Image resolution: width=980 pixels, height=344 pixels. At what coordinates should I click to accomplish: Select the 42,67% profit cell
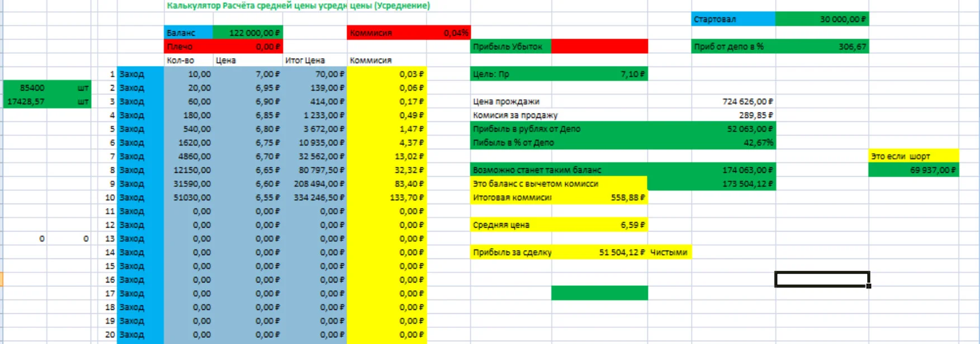point(733,143)
